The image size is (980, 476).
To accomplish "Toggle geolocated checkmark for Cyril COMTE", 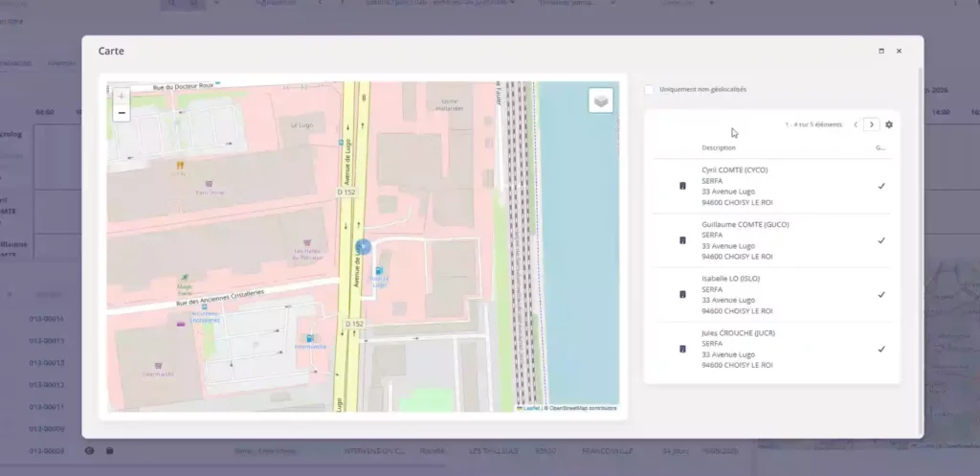I will (x=881, y=186).
